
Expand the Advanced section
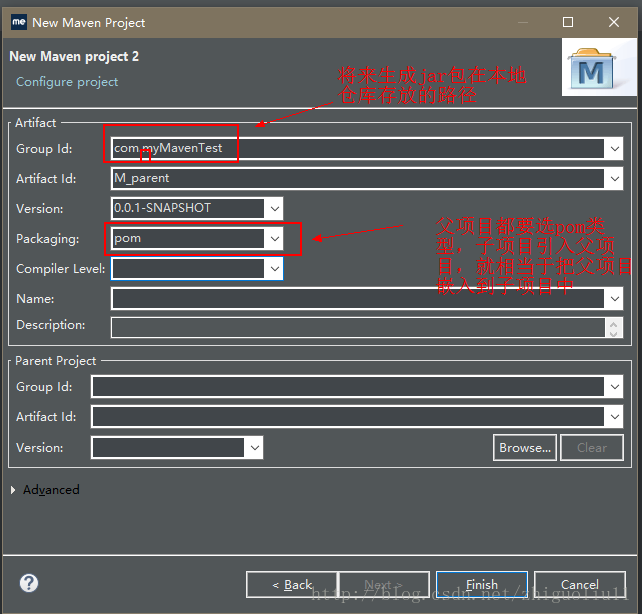point(13,490)
